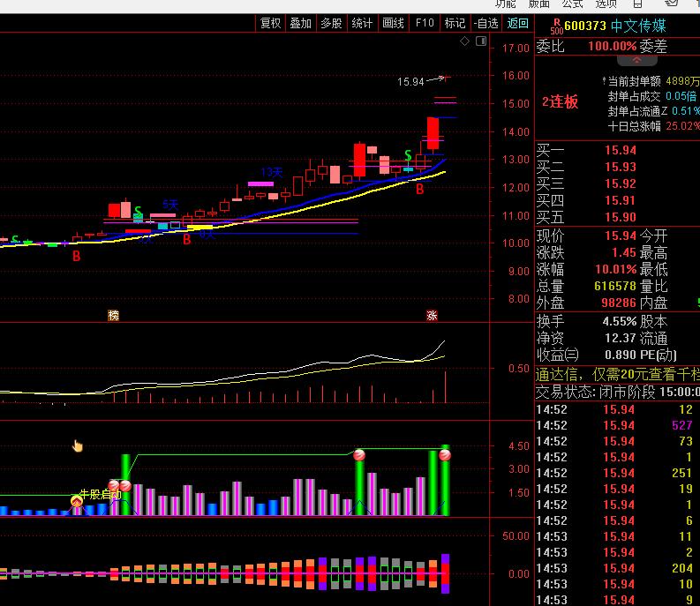The image size is (700, 606).
Task: Click the 榜 marker badge under the chart
Action: 112,315
